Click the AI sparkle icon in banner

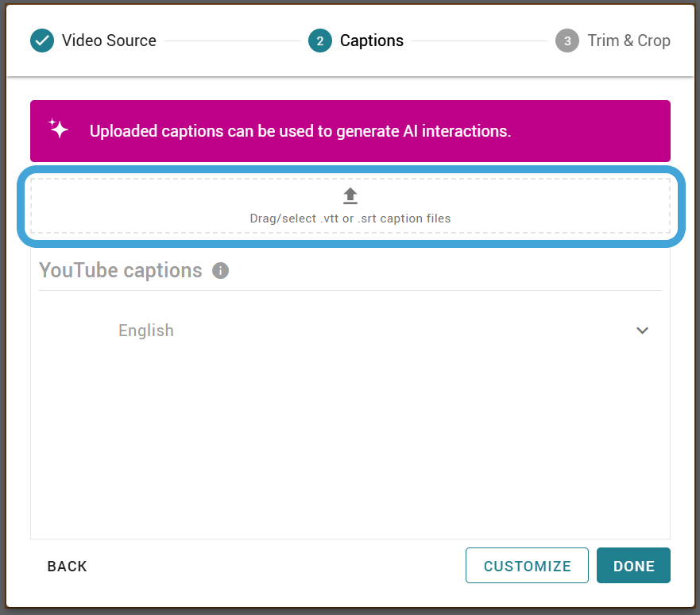pos(58,129)
